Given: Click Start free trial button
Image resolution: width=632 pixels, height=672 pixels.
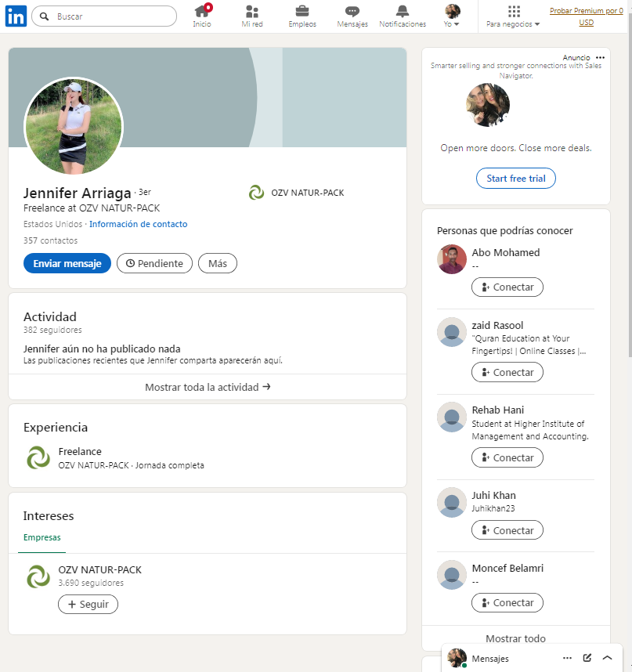Looking at the screenshot, I should pyautogui.click(x=516, y=179).
